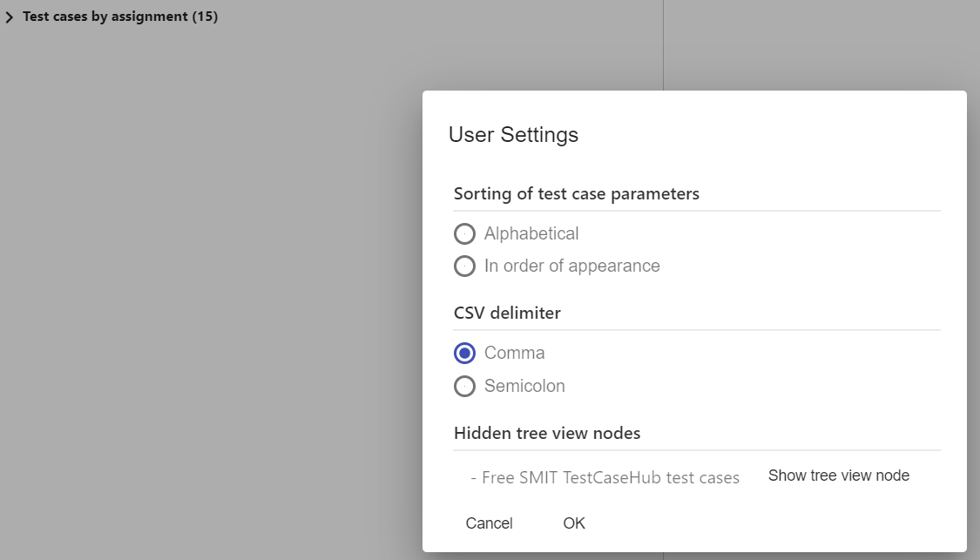Switch CSV delimiter to Semicolon radio circle

pos(465,386)
